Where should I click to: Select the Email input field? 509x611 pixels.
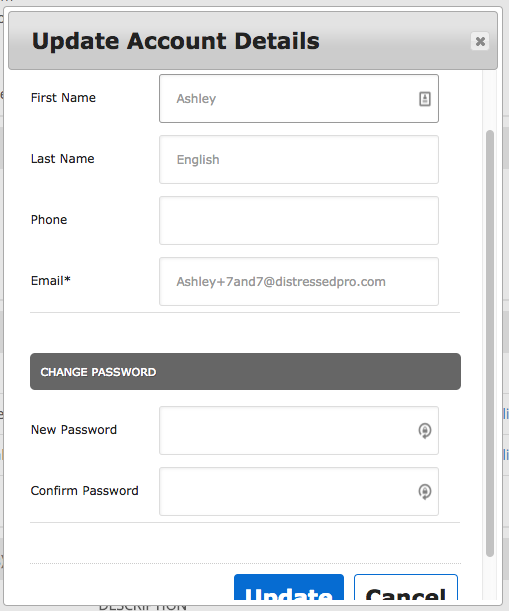point(299,281)
